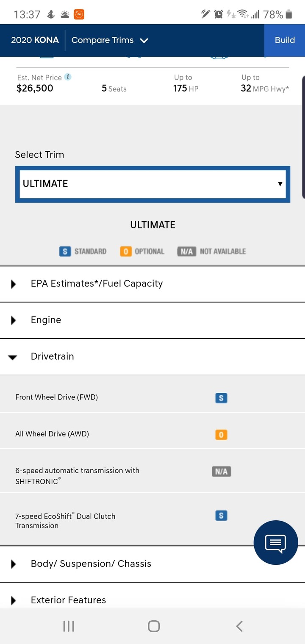Tap the ULTIMATE trim heading above legend
The height and width of the screenshot is (644, 305).
coord(152,225)
